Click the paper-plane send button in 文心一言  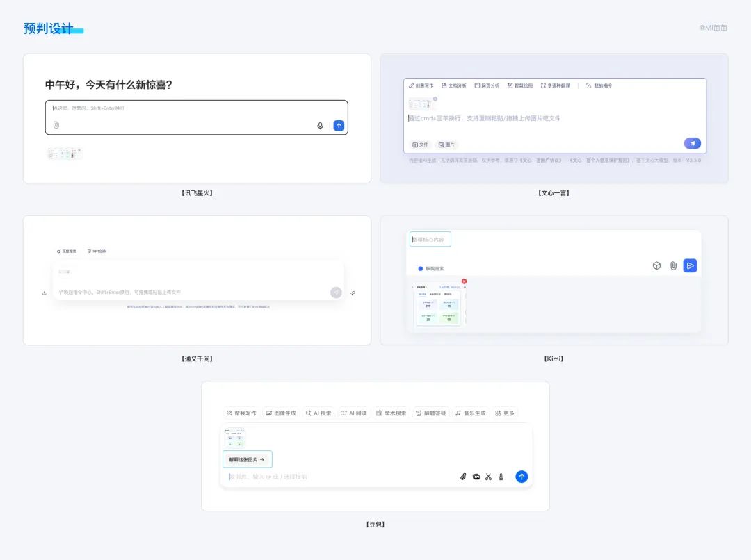692,143
